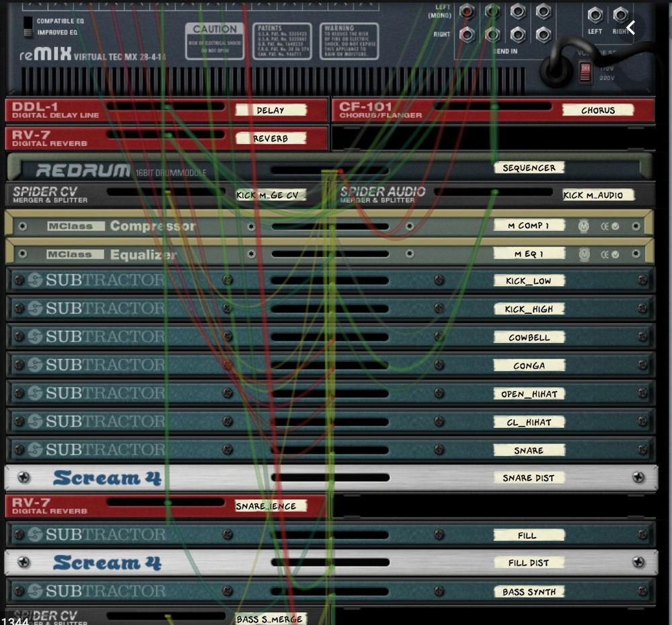Click the BASS SYNTH name label
This screenshot has width=672, height=625.
[529, 592]
